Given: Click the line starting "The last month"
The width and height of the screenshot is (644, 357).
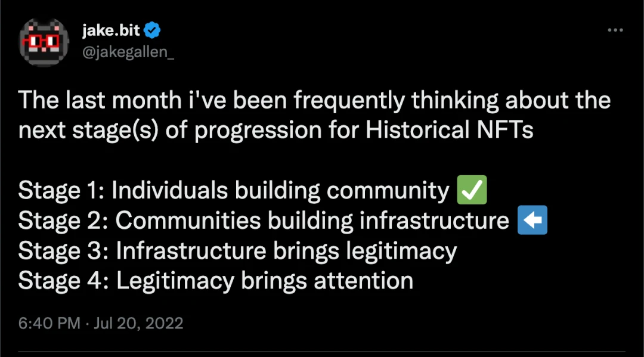Looking at the screenshot, I should [x=314, y=101].
